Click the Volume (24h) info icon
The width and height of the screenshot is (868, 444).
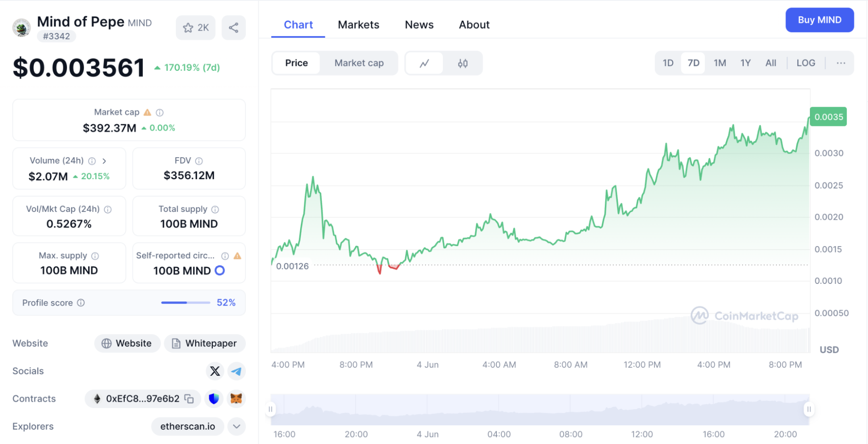coord(92,161)
